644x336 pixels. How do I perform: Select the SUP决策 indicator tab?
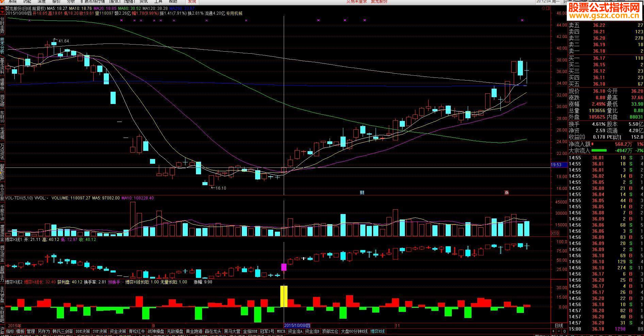point(100,331)
